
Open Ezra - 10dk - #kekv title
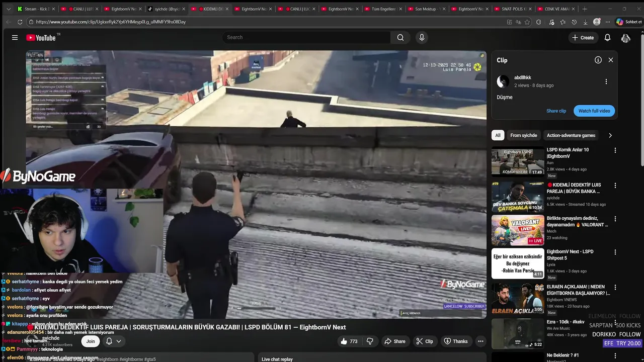pos(566,322)
